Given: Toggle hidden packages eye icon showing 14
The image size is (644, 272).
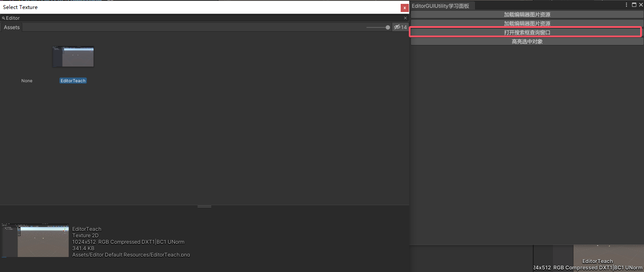Looking at the screenshot, I should [x=400, y=27].
